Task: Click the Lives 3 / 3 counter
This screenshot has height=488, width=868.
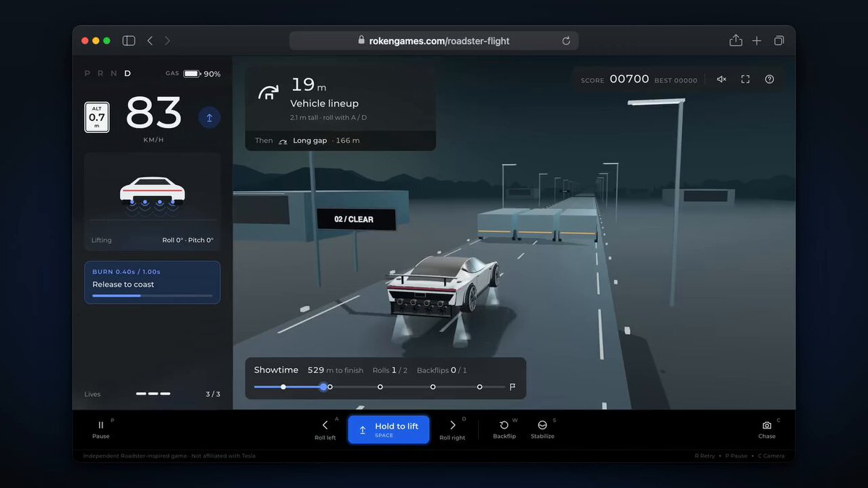Action: click(x=153, y=394)
